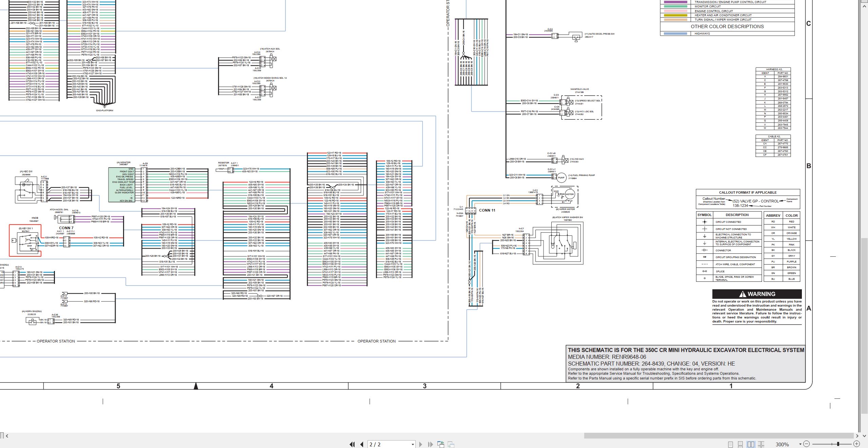Click grid row letter B on right border
Screen dimensions: 868x448
pos(809,166)
